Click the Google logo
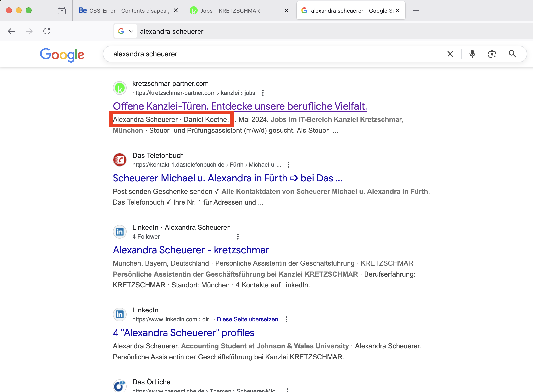533x392 pixels. pyautogui.click(x=62, y=54)
